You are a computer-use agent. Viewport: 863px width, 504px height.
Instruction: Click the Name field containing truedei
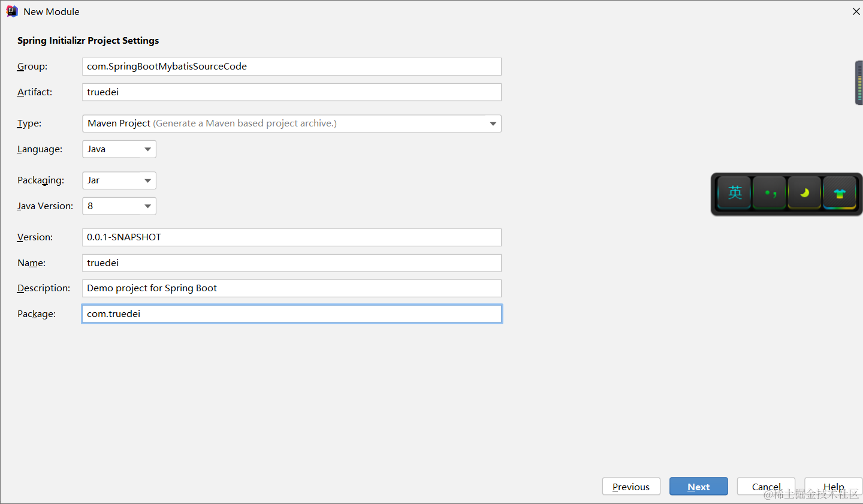pos(292,263)
